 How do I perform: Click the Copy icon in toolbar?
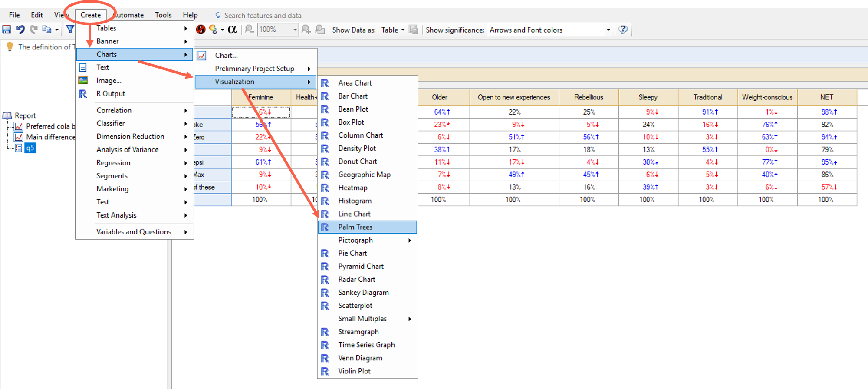coord(46,30)
